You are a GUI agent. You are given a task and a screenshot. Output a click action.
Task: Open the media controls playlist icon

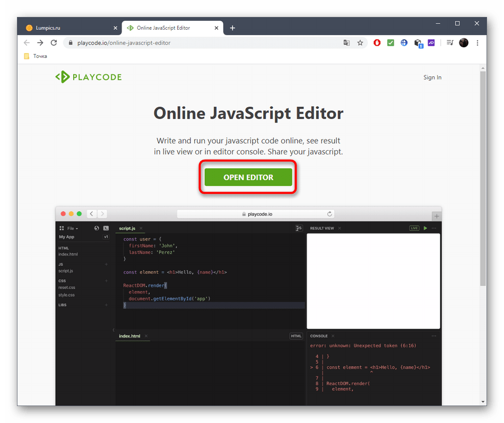[450, 43]
